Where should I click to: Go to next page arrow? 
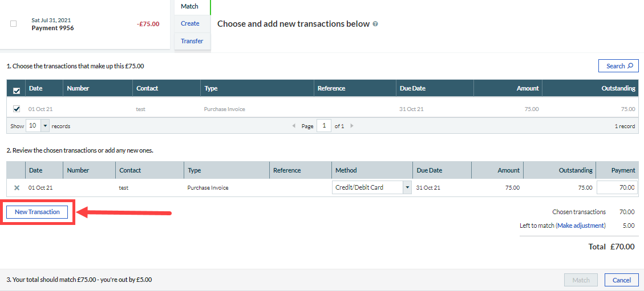(352, 126)
